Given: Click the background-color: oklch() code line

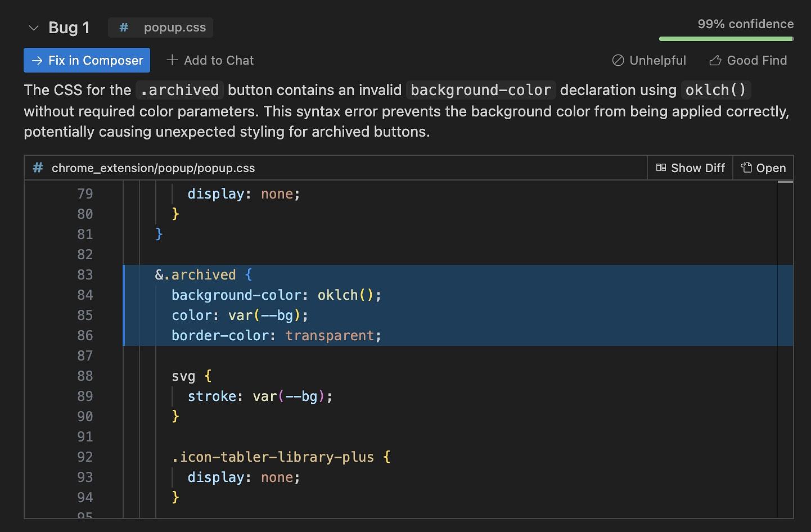Looking at the screenshot, I should [x=276, y=295].
